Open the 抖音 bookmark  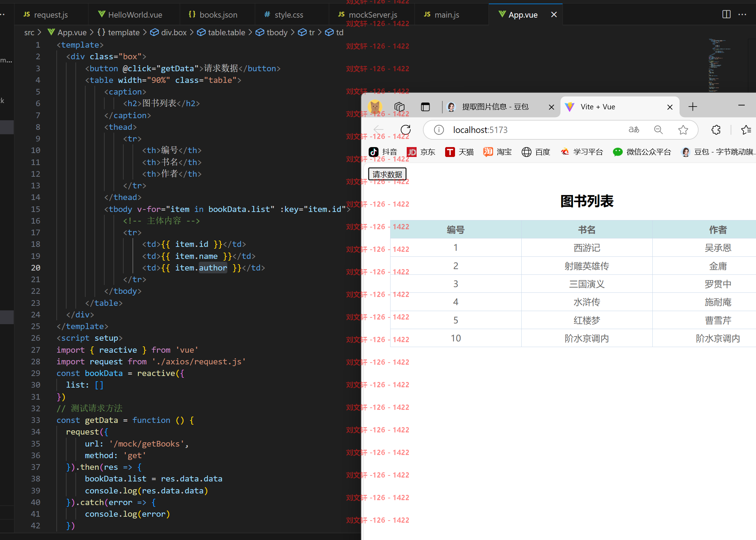(x=383, y=152)
